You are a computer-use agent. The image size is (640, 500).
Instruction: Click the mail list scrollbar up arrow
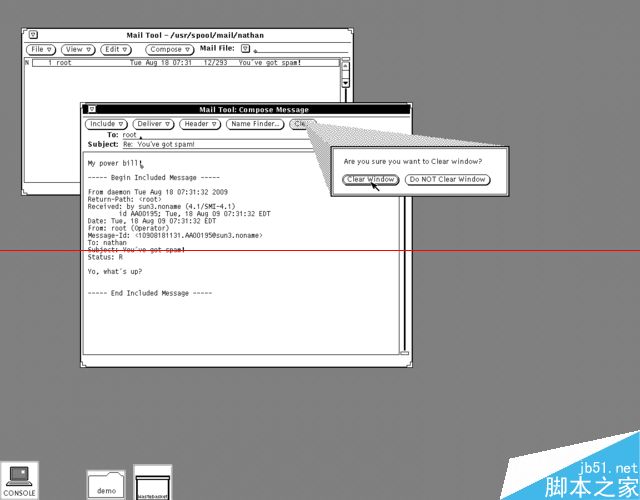pos(345,67)
